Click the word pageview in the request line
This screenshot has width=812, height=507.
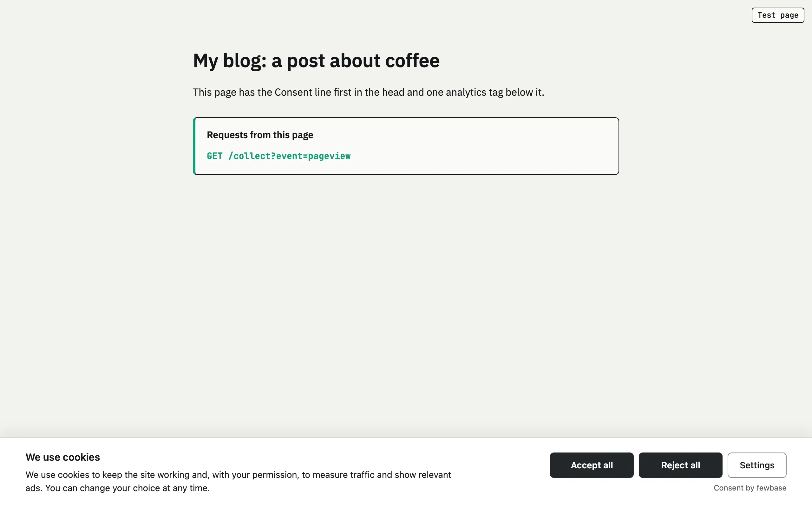329,156
